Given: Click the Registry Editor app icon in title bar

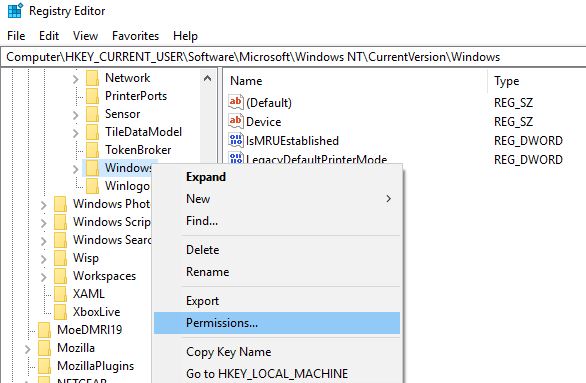Looking at the screenshot, I should 15,10.
